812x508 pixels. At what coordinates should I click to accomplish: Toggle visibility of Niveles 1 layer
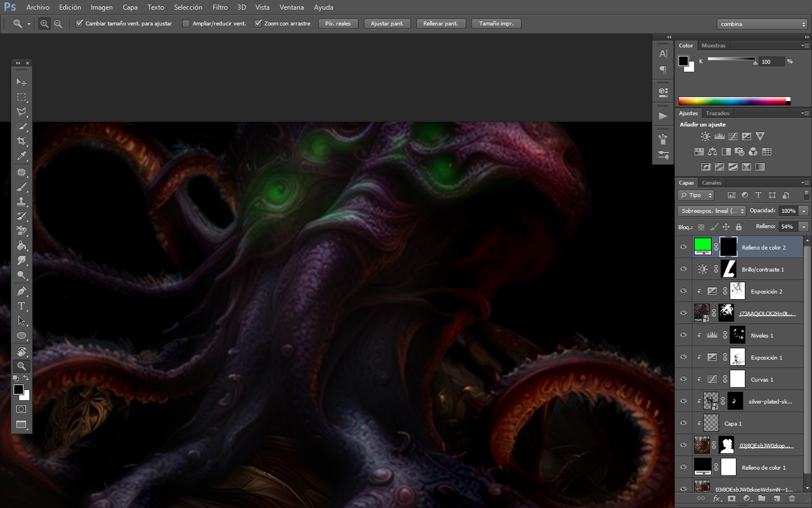683,335
